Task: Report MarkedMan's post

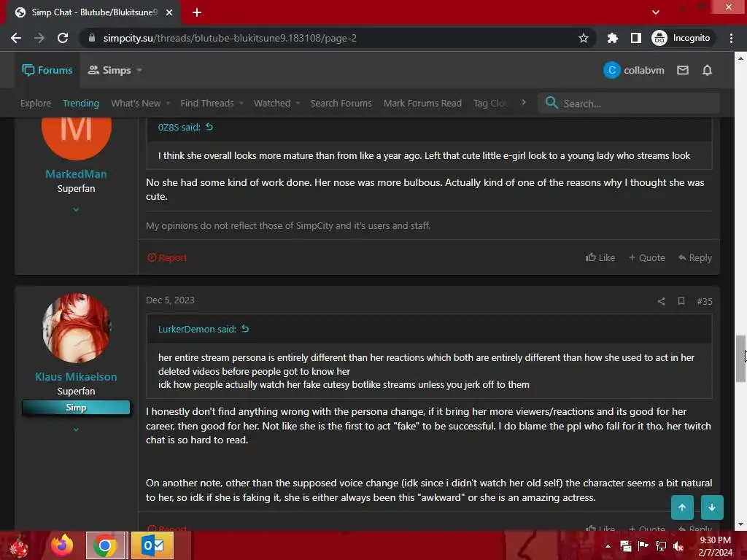Action: 167,257
